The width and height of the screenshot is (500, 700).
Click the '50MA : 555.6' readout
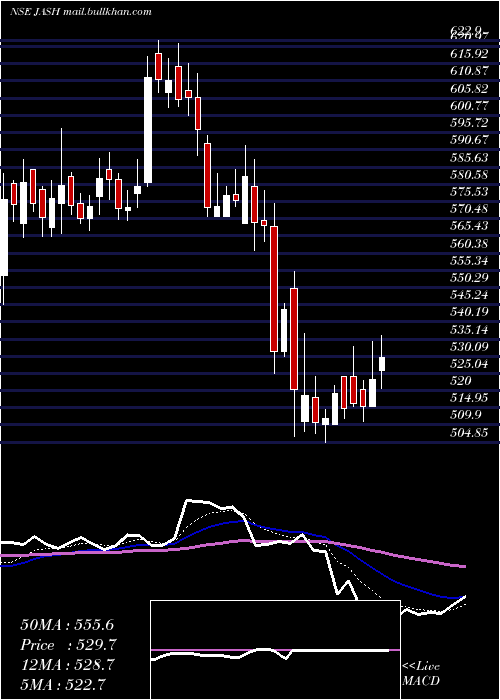point(69,625)
